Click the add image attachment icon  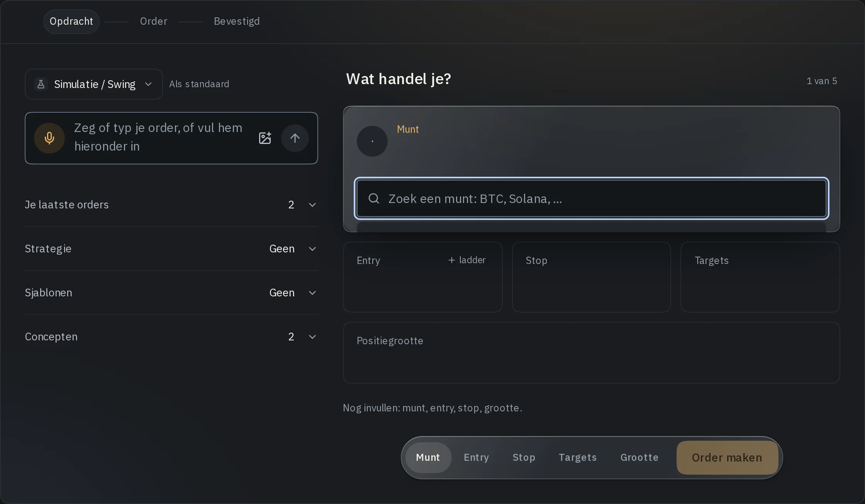point(265,138)
